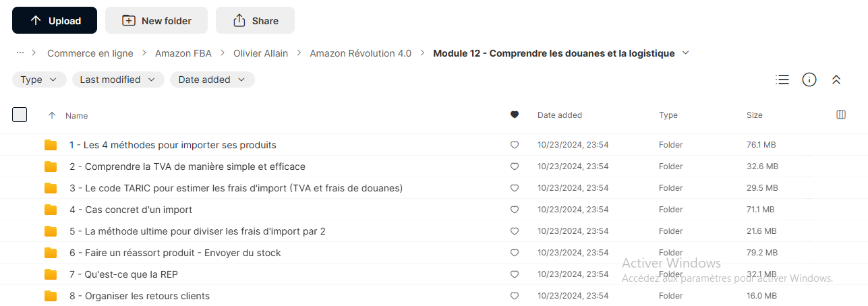Click the Upload button

pos(55,20)
